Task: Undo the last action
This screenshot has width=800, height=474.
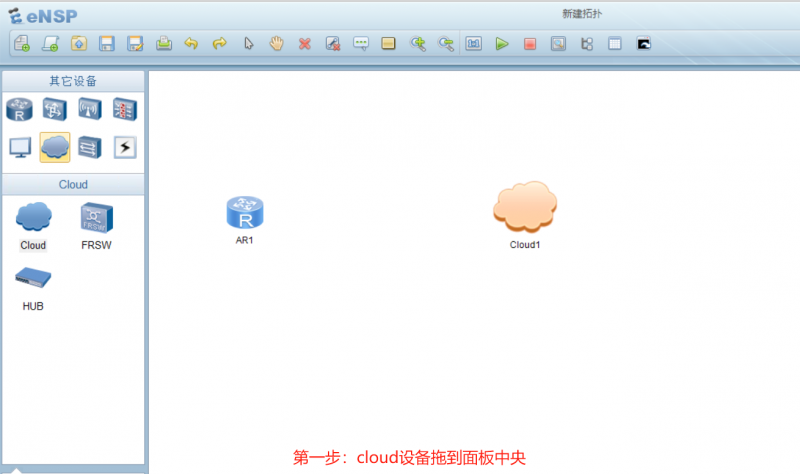Action: click(191, 44)
